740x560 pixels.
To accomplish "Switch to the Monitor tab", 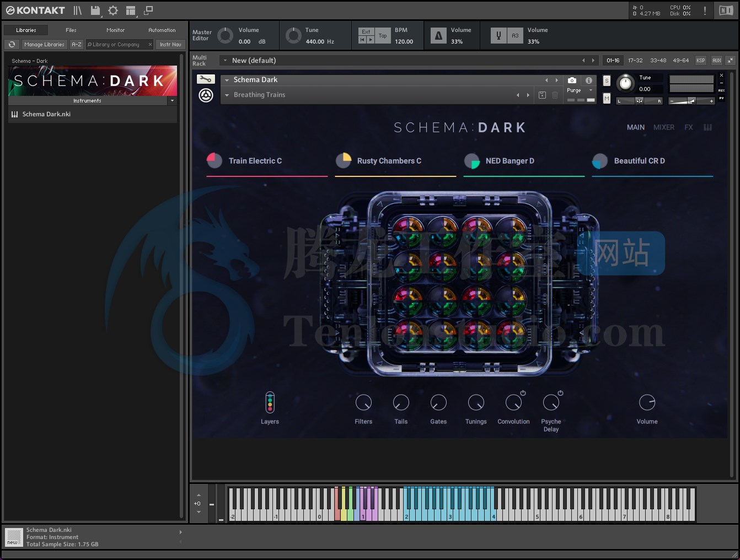I will tap(116, 30).
